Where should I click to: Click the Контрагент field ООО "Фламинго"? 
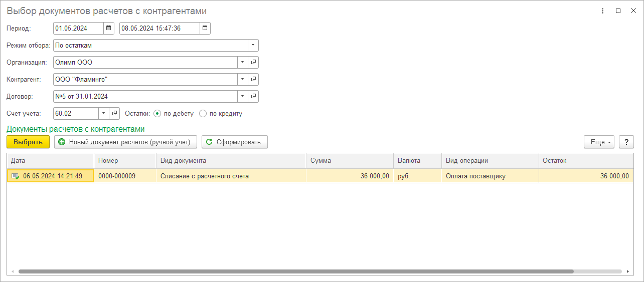(145, 80)
